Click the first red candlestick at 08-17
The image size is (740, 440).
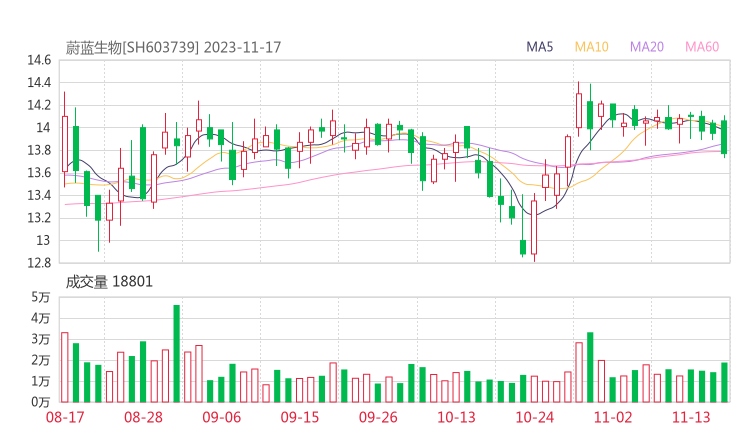65,139
